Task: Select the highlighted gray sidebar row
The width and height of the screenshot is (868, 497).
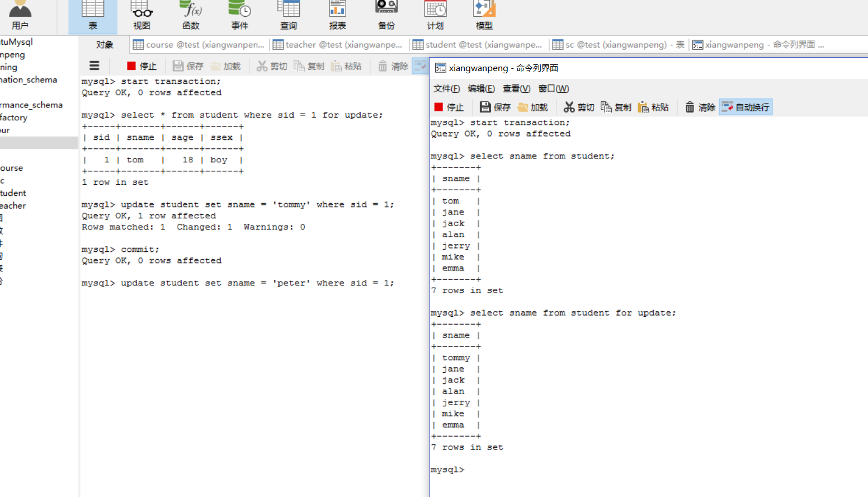Action: coord(39,143)
